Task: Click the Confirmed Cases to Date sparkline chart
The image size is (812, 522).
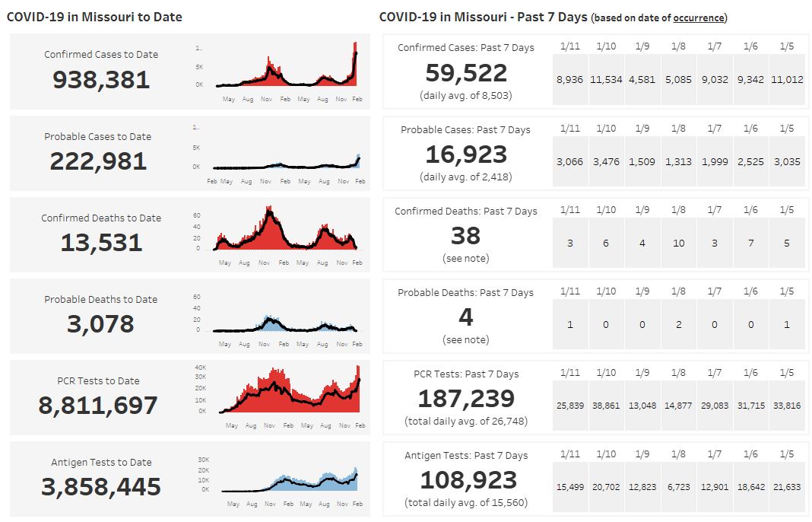Action: (x=287, y=70)
